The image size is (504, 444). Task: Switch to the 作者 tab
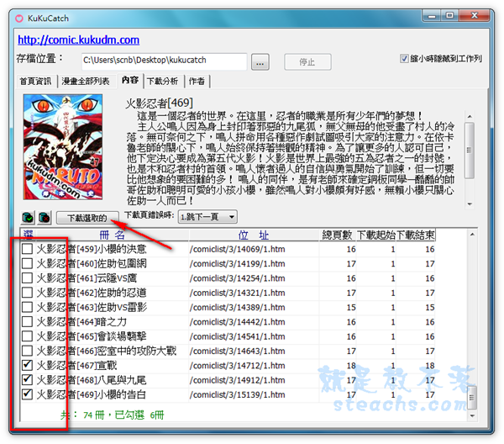click(x=197, y=81)
